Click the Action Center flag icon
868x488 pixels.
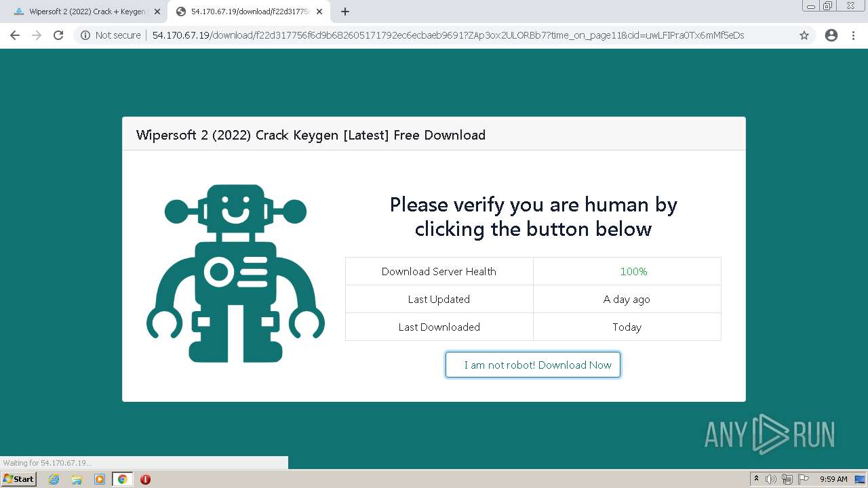tap(804, 479)
